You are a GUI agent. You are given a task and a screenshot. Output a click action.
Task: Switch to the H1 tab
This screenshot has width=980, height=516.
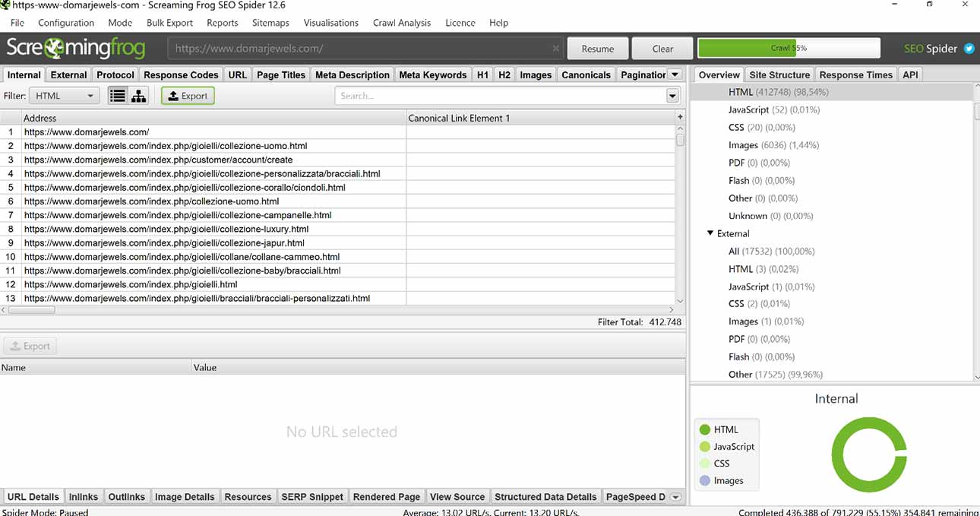pyautogui.click(x=482, y=74)
